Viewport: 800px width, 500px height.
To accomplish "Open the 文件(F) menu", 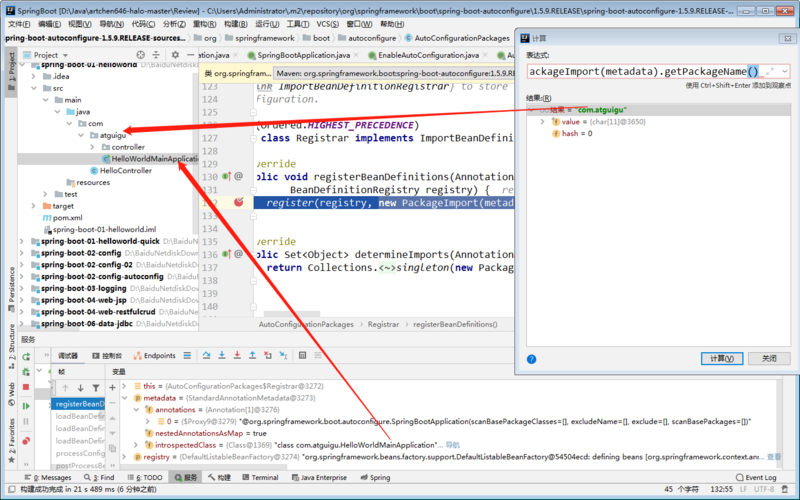I will (19, 24).
